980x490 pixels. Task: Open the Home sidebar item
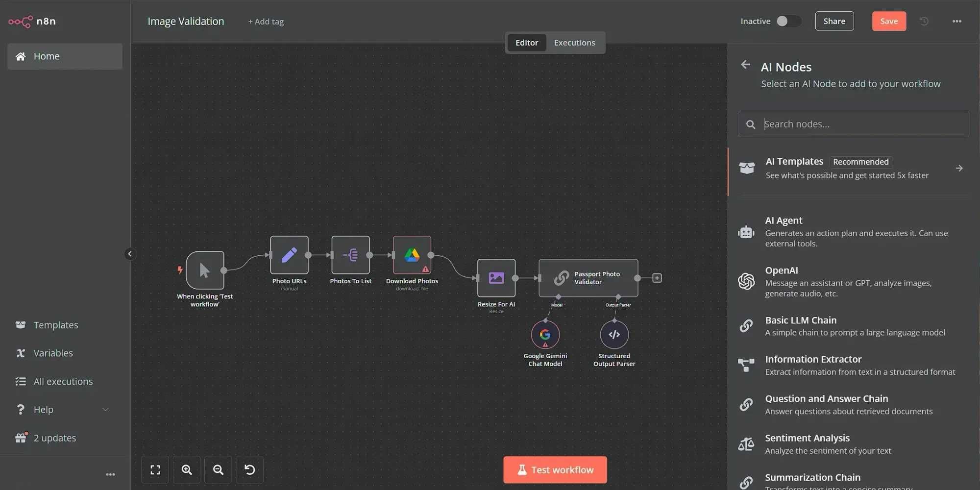pyautogui.click(x=65, y=56)
